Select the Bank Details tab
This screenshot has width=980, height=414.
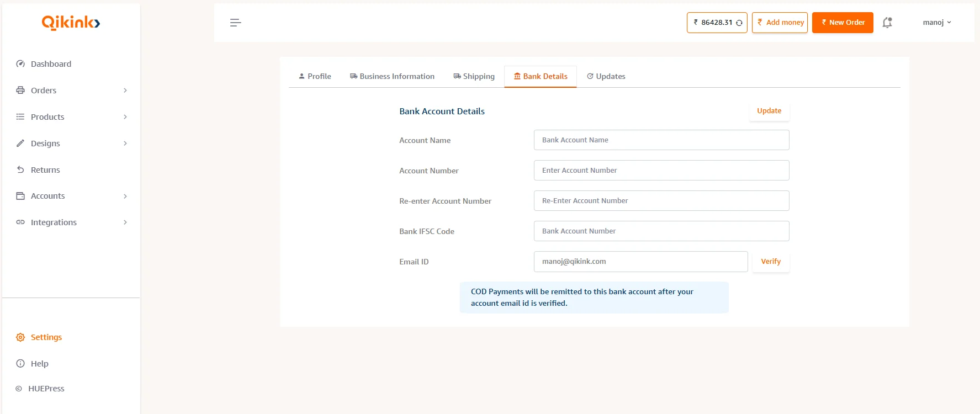tap(541, 76)
